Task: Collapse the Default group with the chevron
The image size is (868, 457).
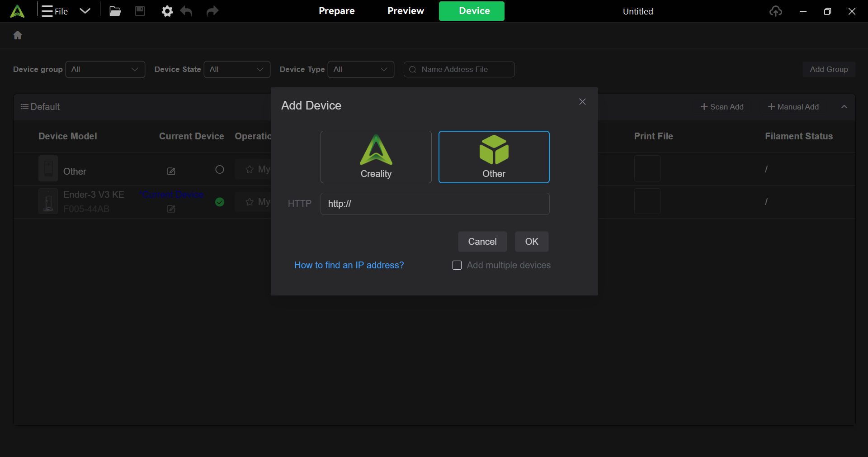Action: 844,107
